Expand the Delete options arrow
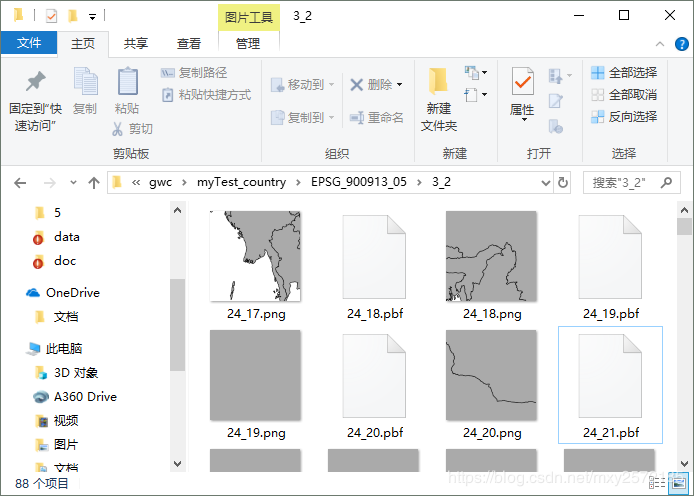The width and height of the screenshot is (694, 496). click(400, 85)
